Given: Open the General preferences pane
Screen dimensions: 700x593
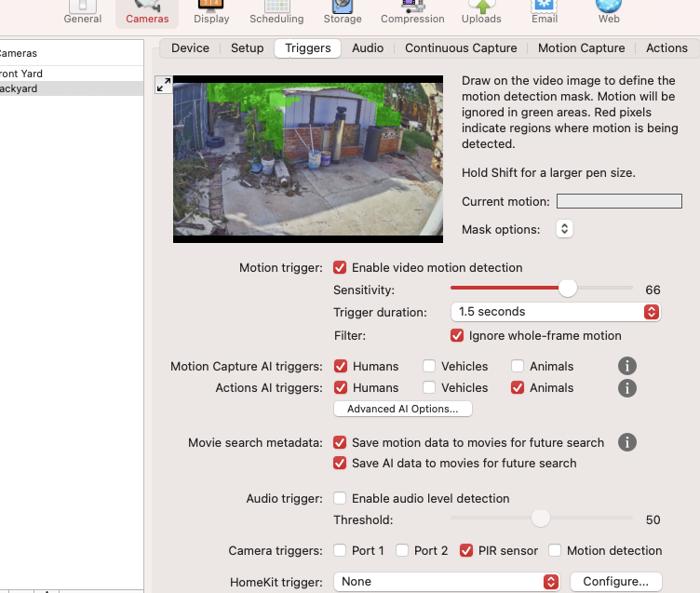Looking at the screenshot, I should coord(83,12).
